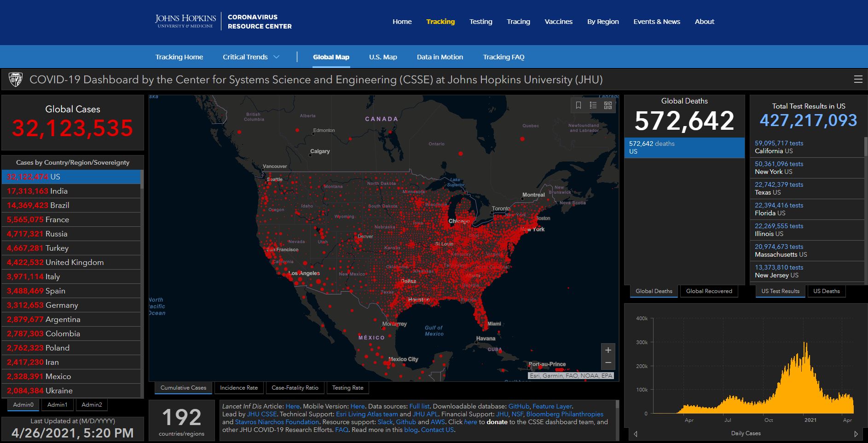Select Germany in the cases list

[x=71, y=305]
